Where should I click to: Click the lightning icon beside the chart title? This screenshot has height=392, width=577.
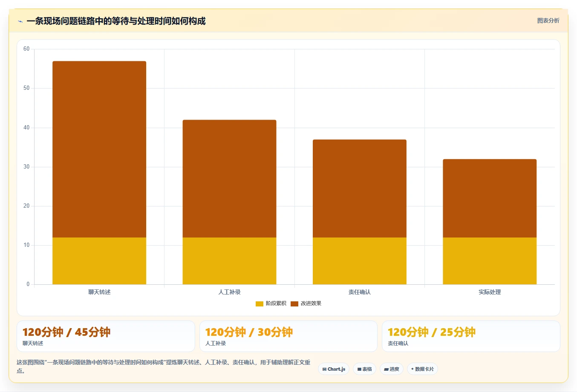[x=20, y=21]
